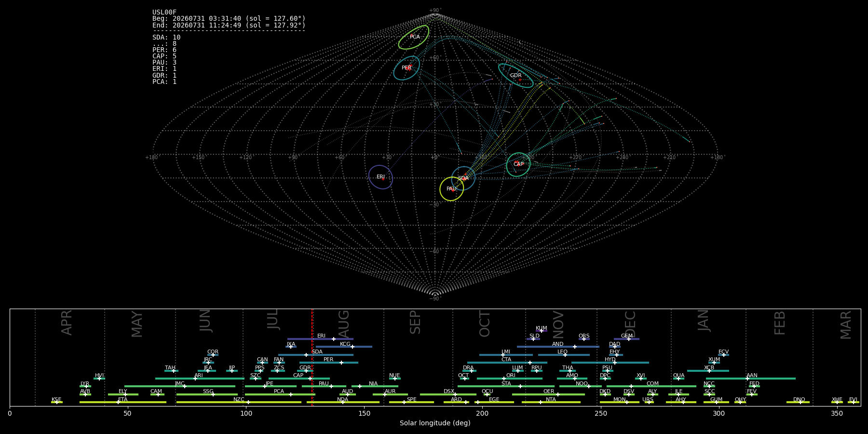Click the LEO shower bar in the timeline
The width and height of the screenshot is (868, 434).
click(564, 355)
